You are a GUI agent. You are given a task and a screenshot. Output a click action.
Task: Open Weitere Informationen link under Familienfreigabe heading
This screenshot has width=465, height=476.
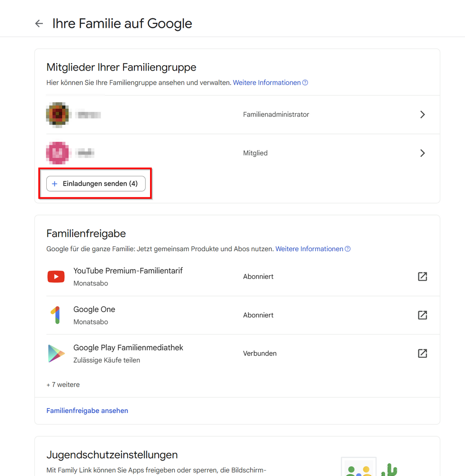(x=309, y=249)
